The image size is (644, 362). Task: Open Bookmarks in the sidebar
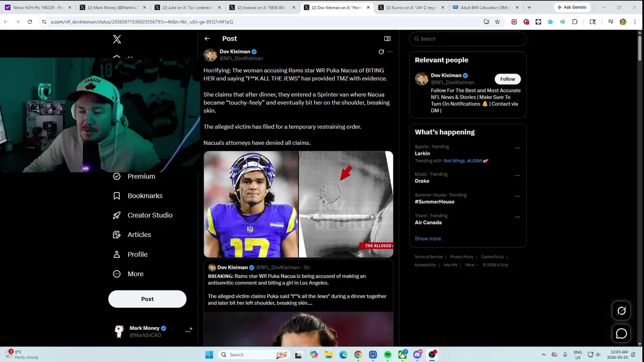coord(138,196)
